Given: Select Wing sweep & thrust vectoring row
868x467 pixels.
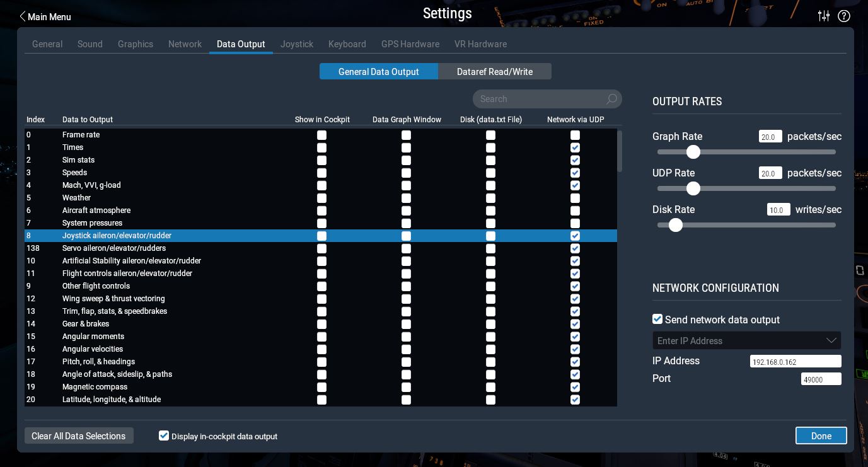Looking at the screenshot, I should click(x=321, y=299).
